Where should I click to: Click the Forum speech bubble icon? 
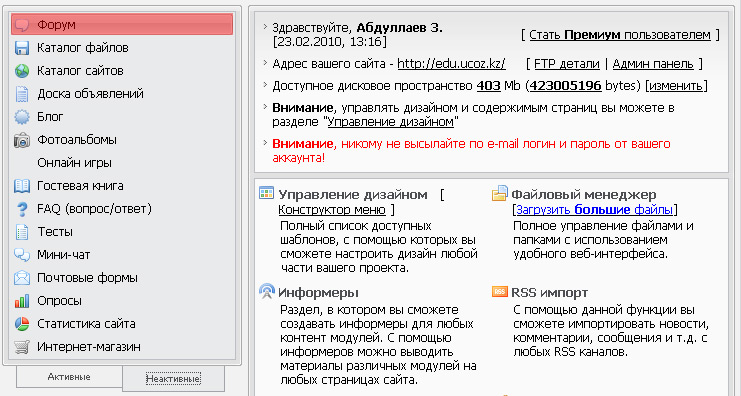coord(22,25)
